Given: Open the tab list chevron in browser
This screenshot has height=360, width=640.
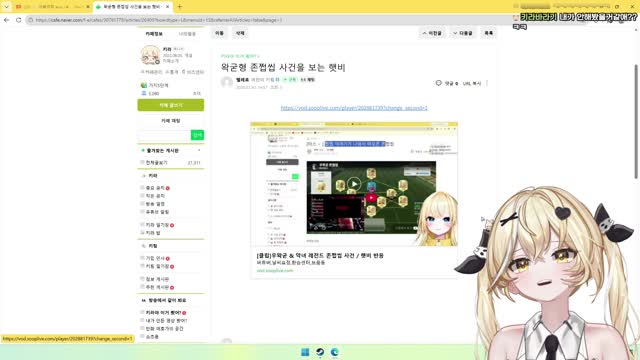Looking at the screenshot, I should (6, 7).
